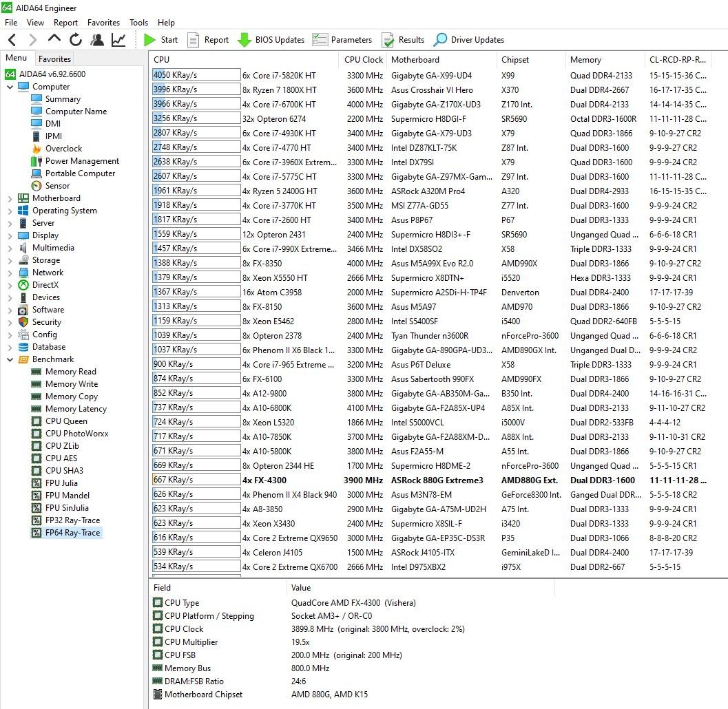Expand the Network tree node
Image resolution: width=728 pixels, height=709 pixels.
coord(10,273)
